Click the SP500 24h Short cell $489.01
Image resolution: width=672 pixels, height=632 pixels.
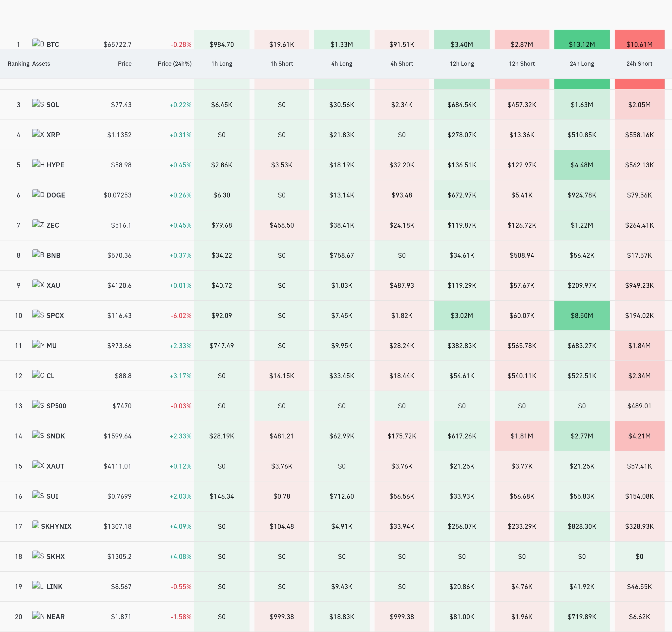[x=640, y=406]
